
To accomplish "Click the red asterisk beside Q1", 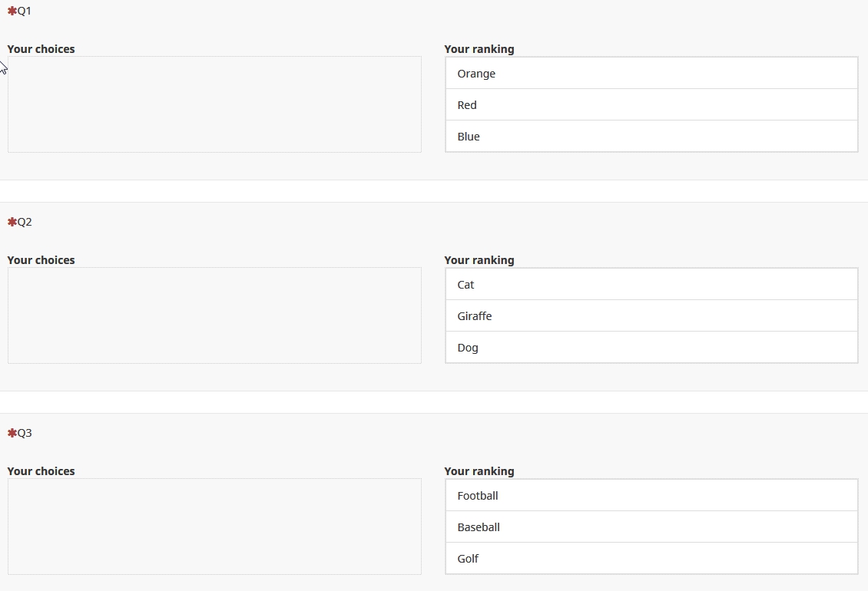I will 12,11.
